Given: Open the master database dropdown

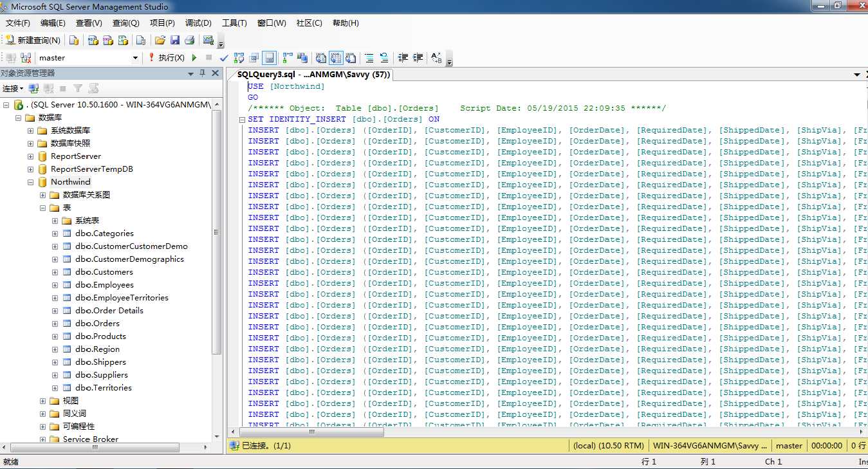Looking at the screenshot, I should (x=135, y=58).
